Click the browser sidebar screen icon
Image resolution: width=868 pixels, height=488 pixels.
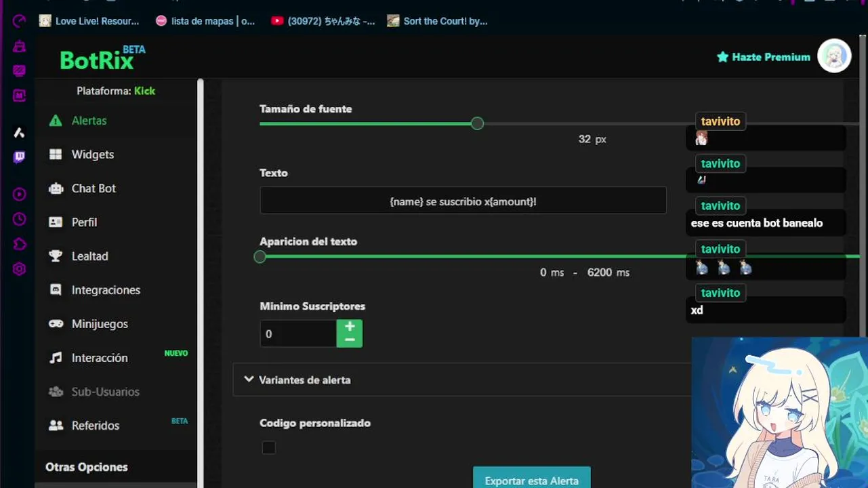pos(19,71)
